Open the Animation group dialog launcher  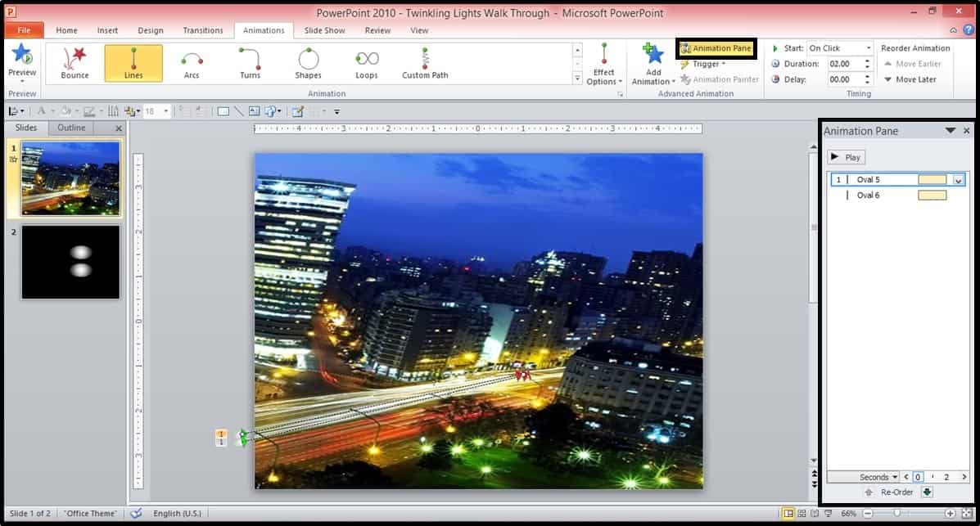tap(620, 94)
